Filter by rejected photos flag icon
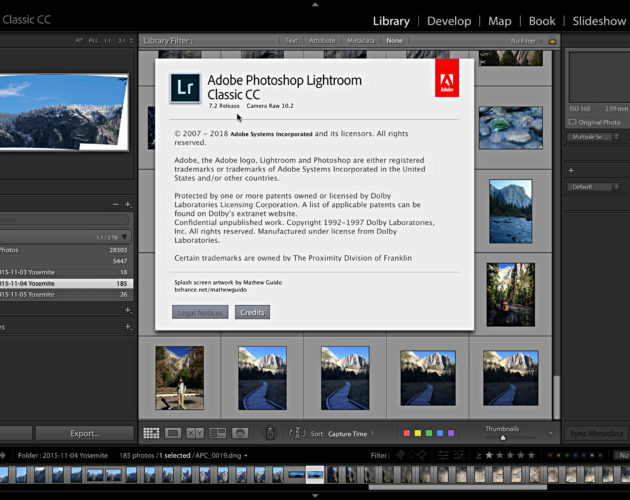The height and width of the screenshot is (500, 630). click(421, 455)
